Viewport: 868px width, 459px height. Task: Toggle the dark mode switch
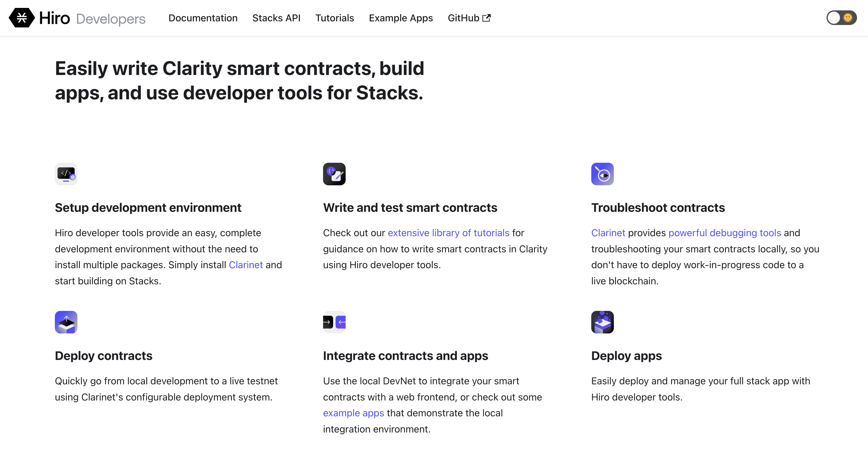(841, 17)
